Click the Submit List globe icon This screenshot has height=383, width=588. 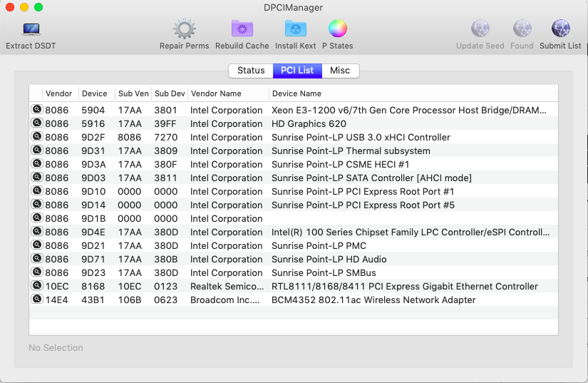(x=560, y=30)
